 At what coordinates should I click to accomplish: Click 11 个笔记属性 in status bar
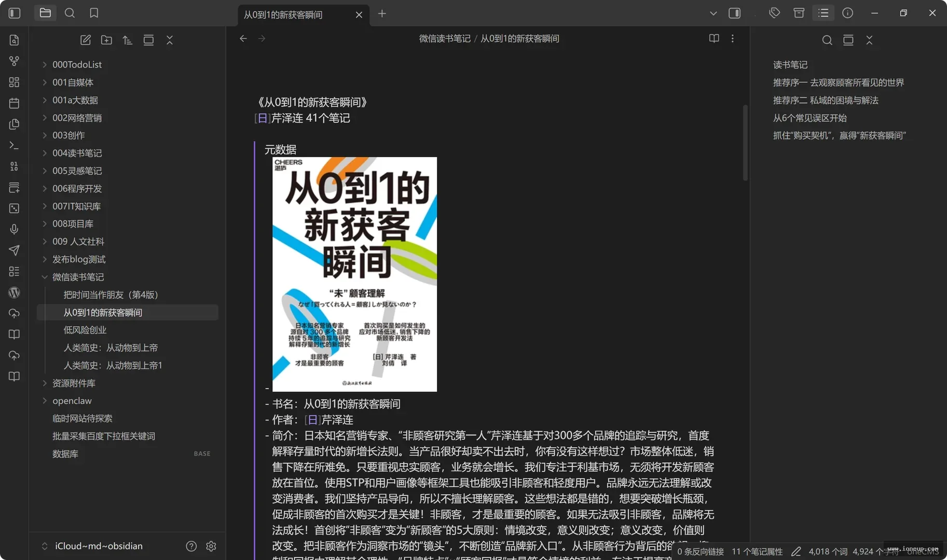point(757,551)
